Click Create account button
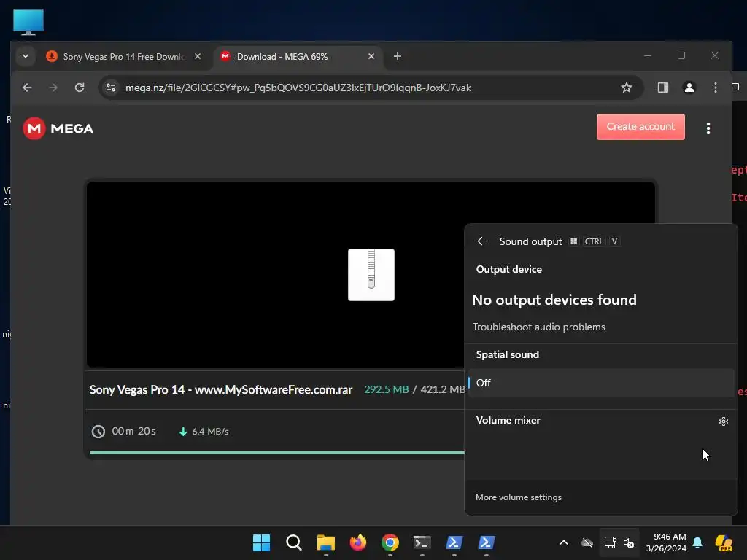 pyautogui.click(x=640, y=127)
